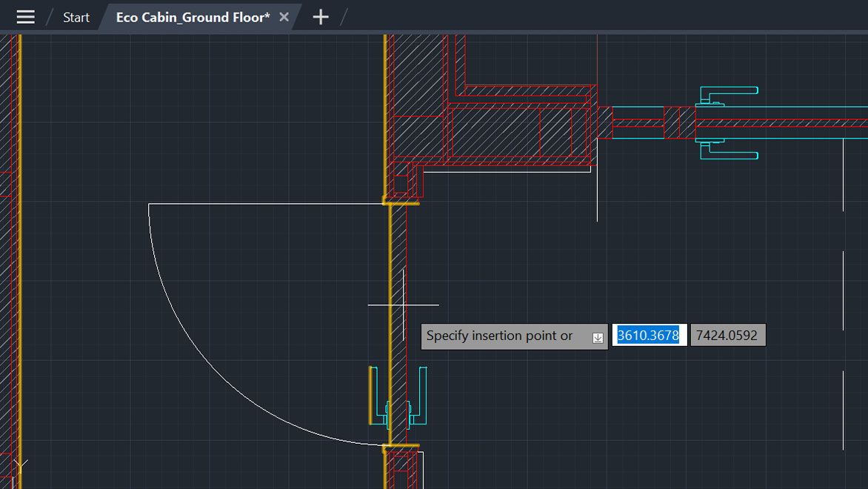Open the insertion point options dropdown arrow
The width and height of the screenshot is (868, 489).
[x=598, y=337]
